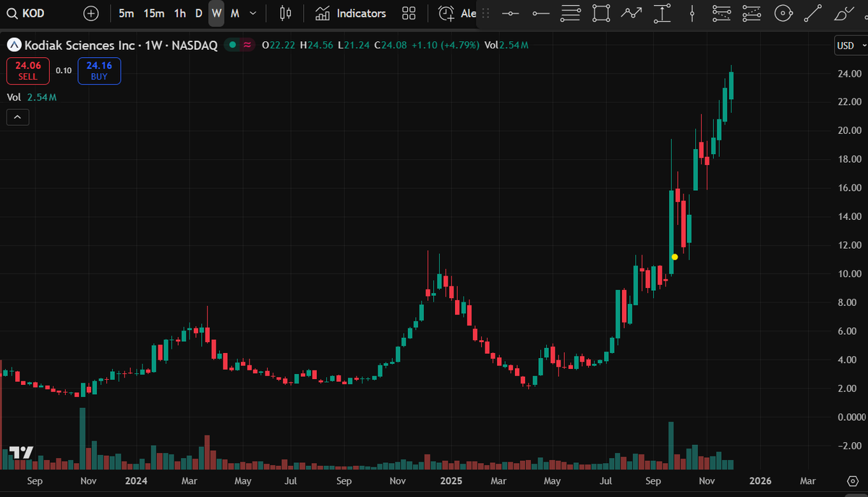Viewport: 868px width, 497px height.
Task: Switch to the 1h timeframe
Action: [x=179, y=13]
